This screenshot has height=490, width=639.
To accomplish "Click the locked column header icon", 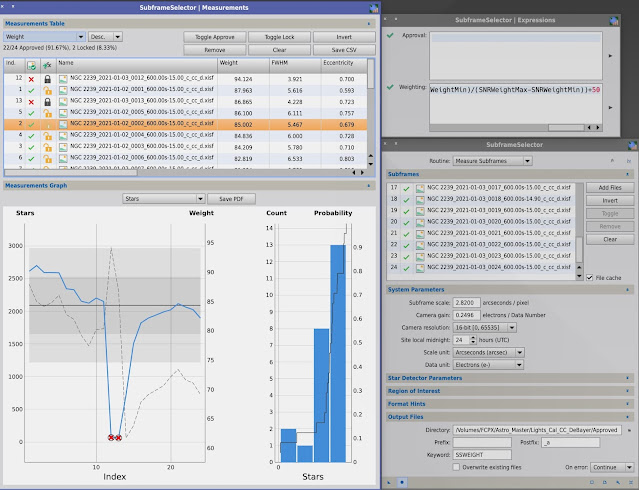I will tap(47, 65).
